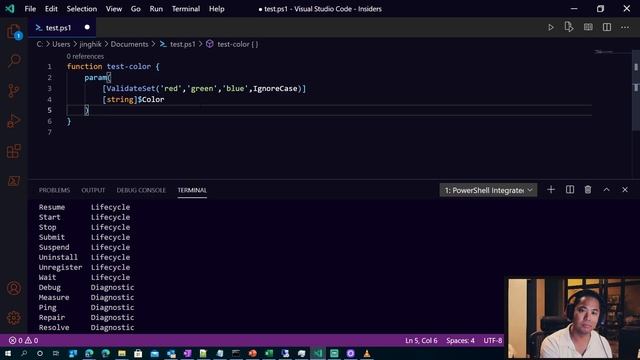Click the errors and warnings indicator in status bar

(24, 340)
